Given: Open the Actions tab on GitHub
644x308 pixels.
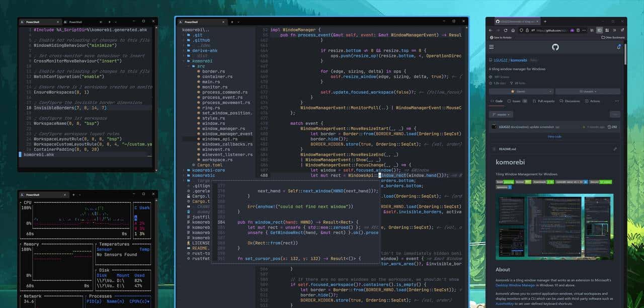Looking at the screenshot, I should [592, 101].
